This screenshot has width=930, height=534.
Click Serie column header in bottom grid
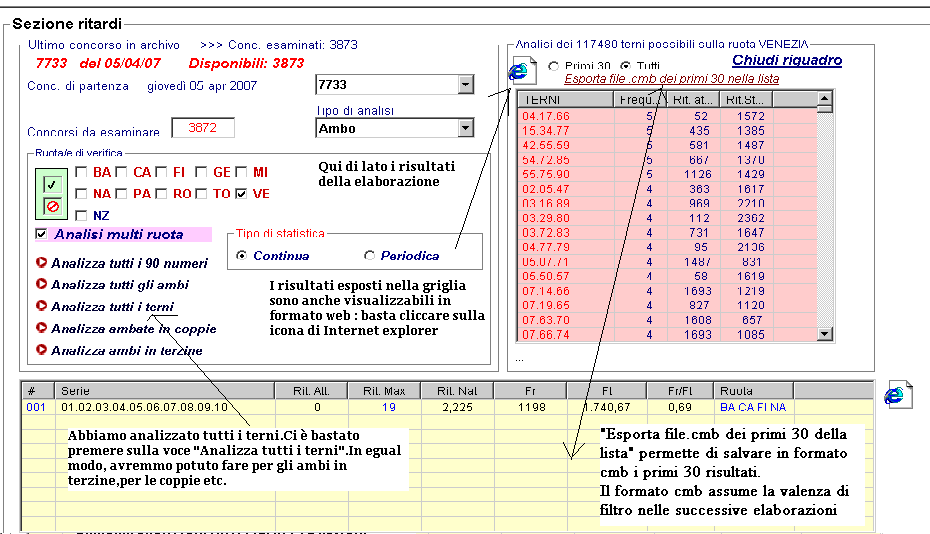[x=165, y=391]
